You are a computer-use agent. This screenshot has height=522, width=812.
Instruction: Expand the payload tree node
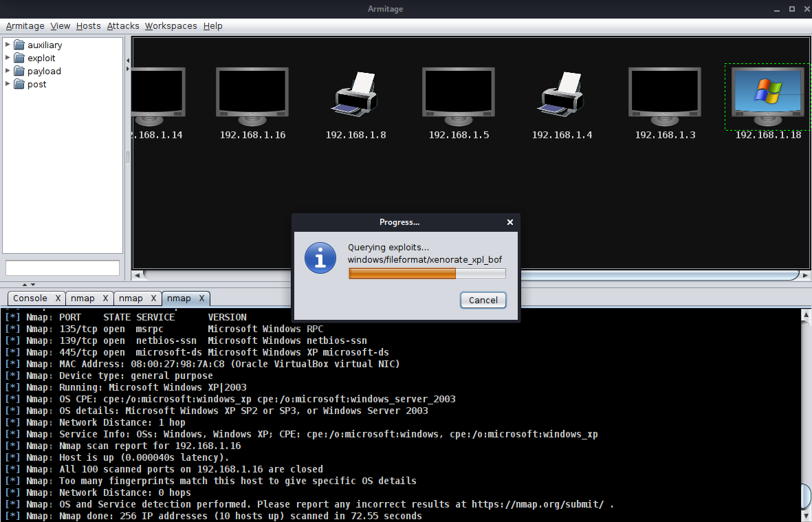(8, 70)
